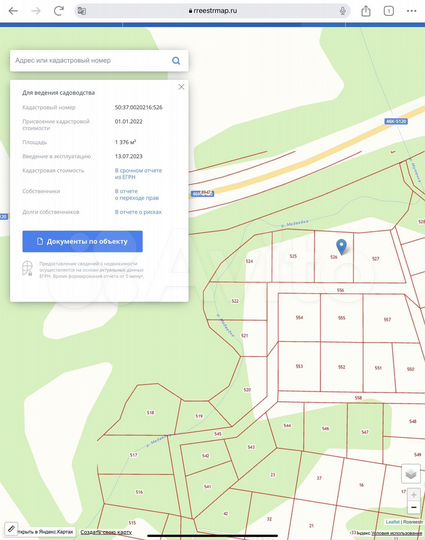The image size is (425, 540).
Task: Select parcel 553 on the map
Action: tap(299, 366)
